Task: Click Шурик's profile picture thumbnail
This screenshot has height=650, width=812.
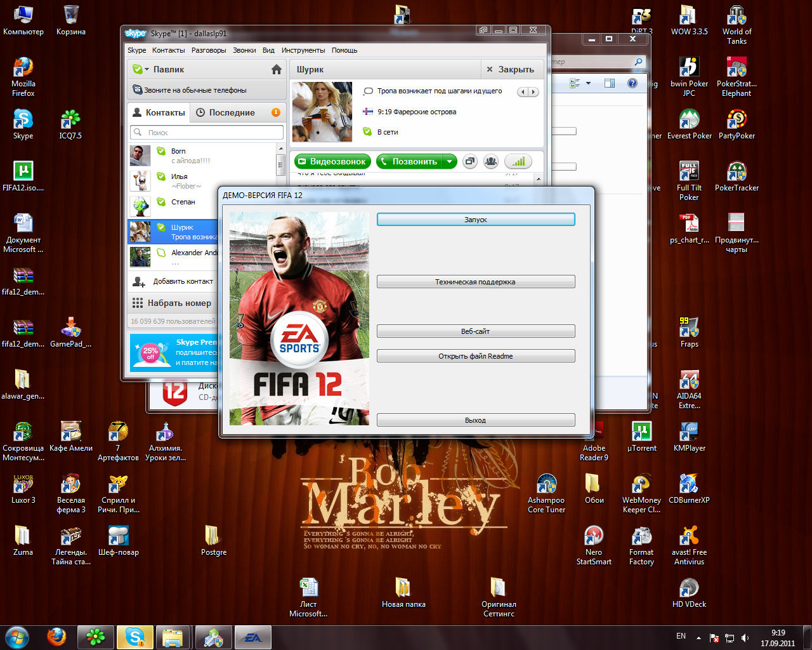Action: coord(322,112)
